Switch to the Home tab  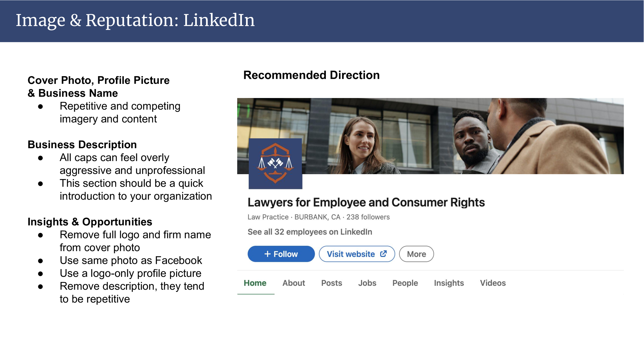tap(255, 283)
